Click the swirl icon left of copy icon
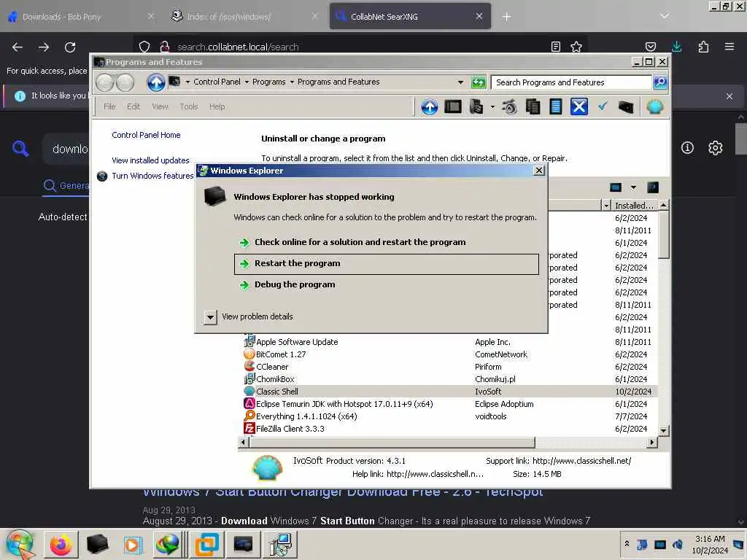 click(x=509, y=106)
